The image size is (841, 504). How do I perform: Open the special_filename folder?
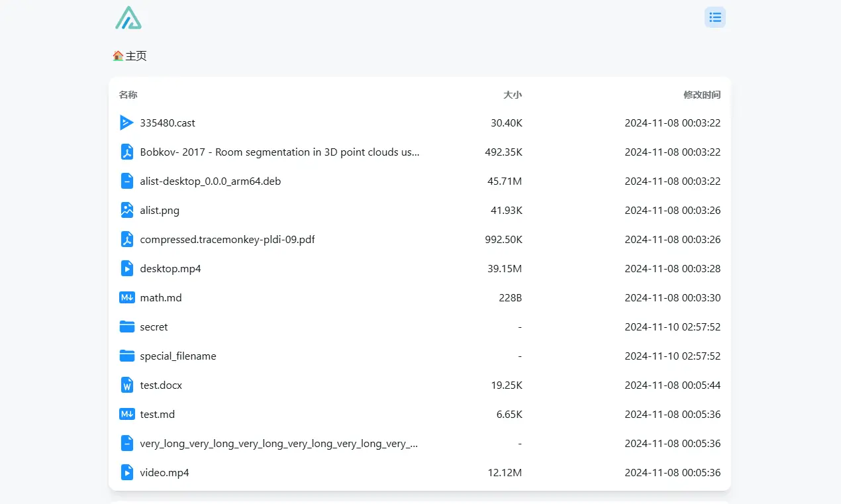pos(178,356)
